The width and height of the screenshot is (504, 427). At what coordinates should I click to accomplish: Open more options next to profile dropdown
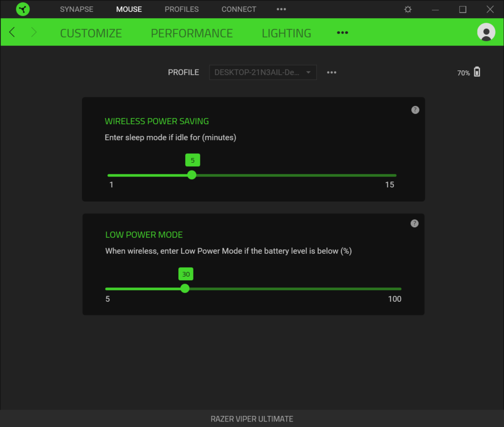pos(332,73)
